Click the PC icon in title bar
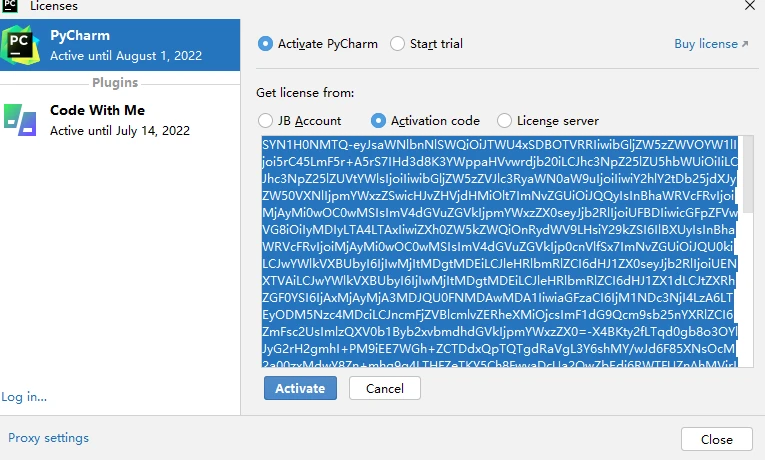Screen dimensions: 765x460 tap(10, 6)
